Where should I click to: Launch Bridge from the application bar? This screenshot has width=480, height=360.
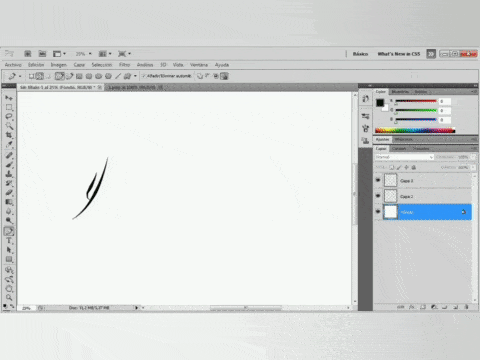click(28, 54)
